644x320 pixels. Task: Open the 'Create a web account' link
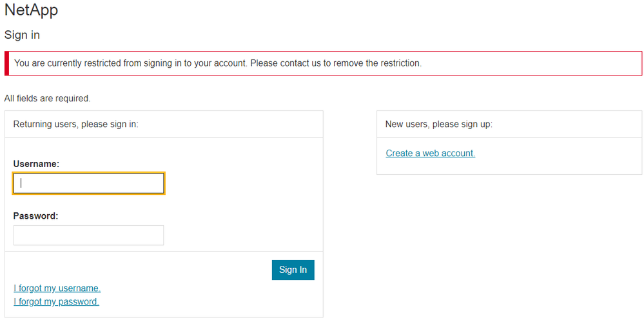(430, 154)
